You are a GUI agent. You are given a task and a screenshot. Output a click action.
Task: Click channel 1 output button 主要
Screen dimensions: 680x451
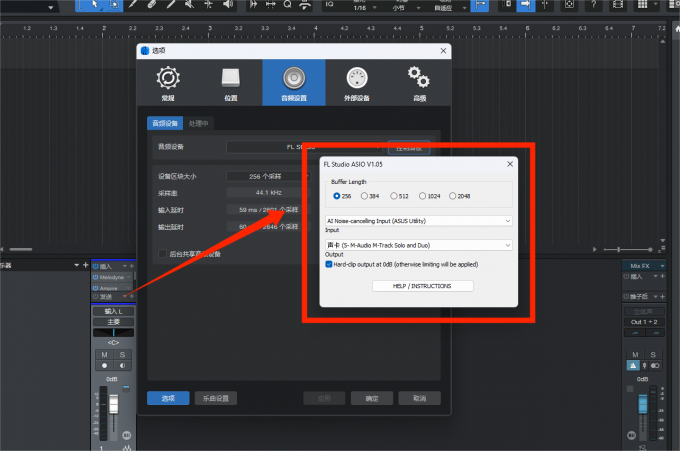point(113,322)
